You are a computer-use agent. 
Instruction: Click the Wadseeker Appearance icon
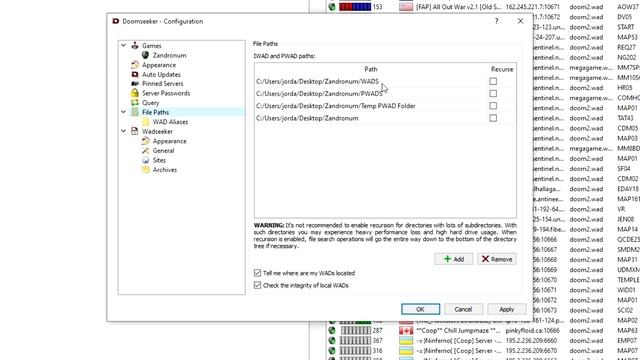click(x=145, y=141)
